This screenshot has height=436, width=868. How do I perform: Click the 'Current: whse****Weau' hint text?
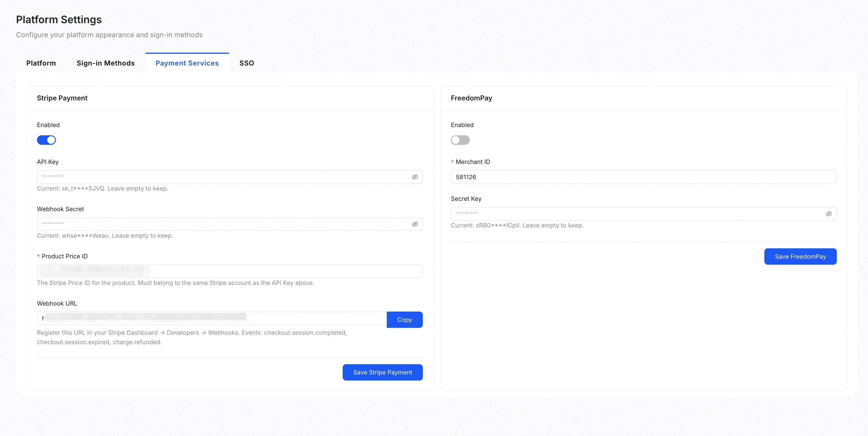pyautogui.click(x=105, y=236)
